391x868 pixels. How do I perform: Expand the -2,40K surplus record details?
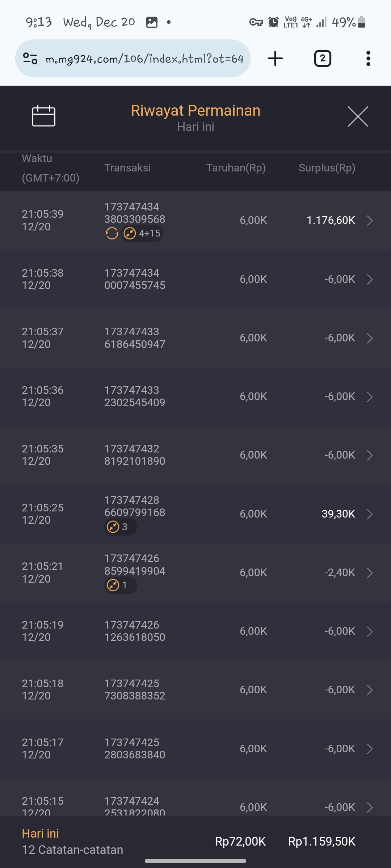pos(370,573)
